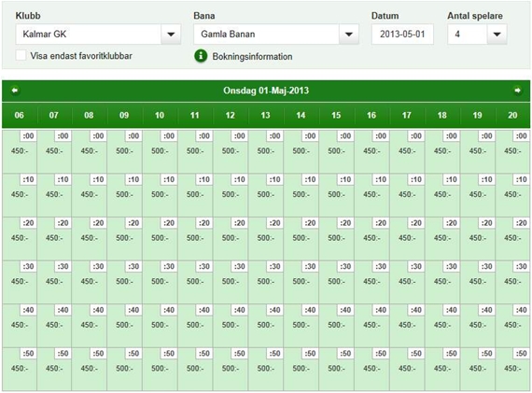Open the Klubb dropdown arrow

pos(171,34)
